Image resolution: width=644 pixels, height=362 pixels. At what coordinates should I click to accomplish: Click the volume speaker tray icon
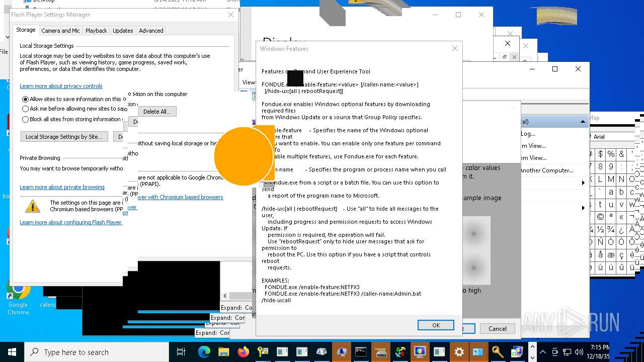tap(579, 352)
